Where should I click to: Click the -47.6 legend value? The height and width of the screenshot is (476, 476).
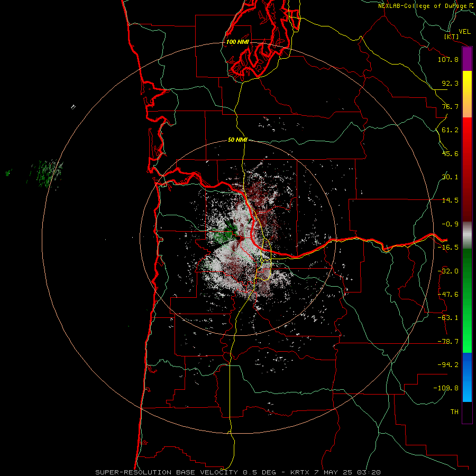click(x=448, y=295)
